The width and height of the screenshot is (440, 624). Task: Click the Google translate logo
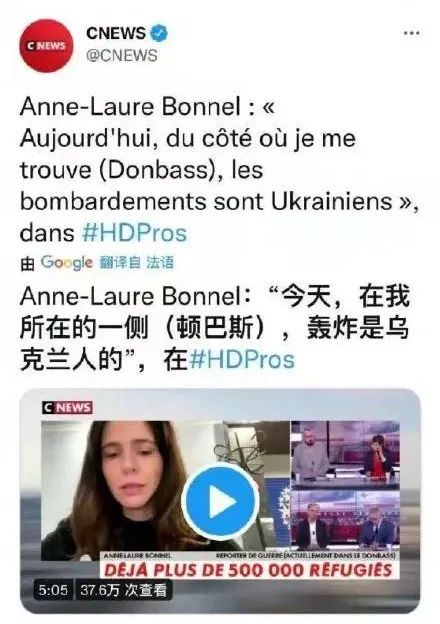(x=66, y=263)
